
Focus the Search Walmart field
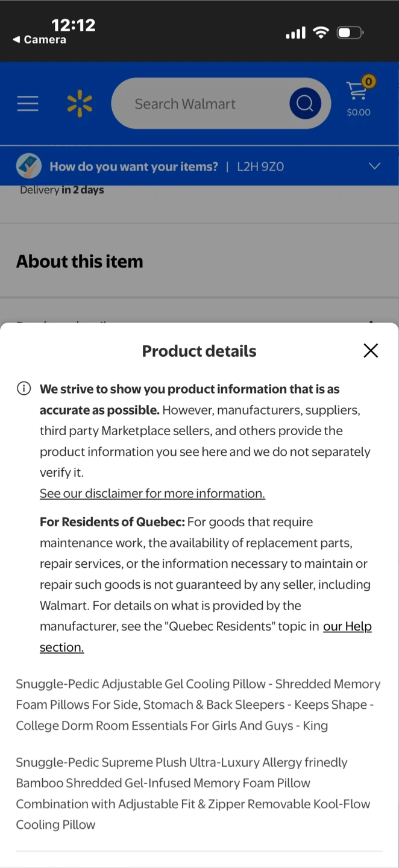pyautogui.click(x=205, y=104)
